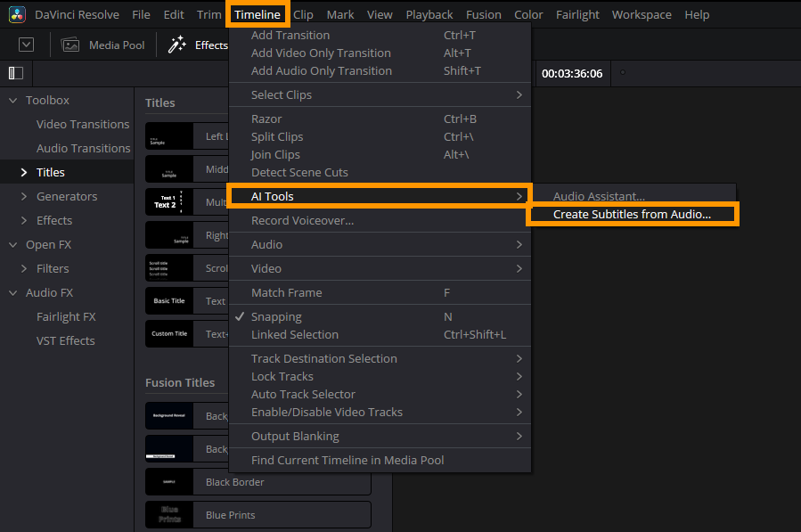Select Match Frame in the menu
The height and width of the screenshot is (532, 801).
380,293
